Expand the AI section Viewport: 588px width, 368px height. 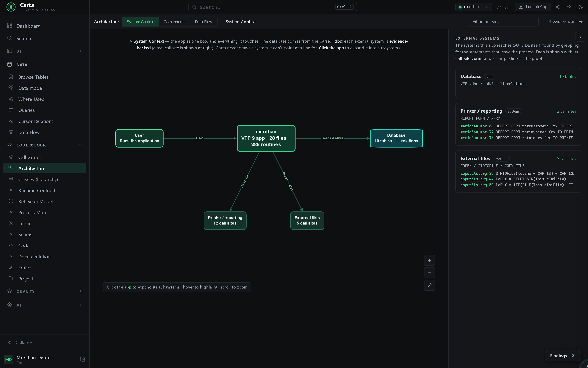pos(44,305)
